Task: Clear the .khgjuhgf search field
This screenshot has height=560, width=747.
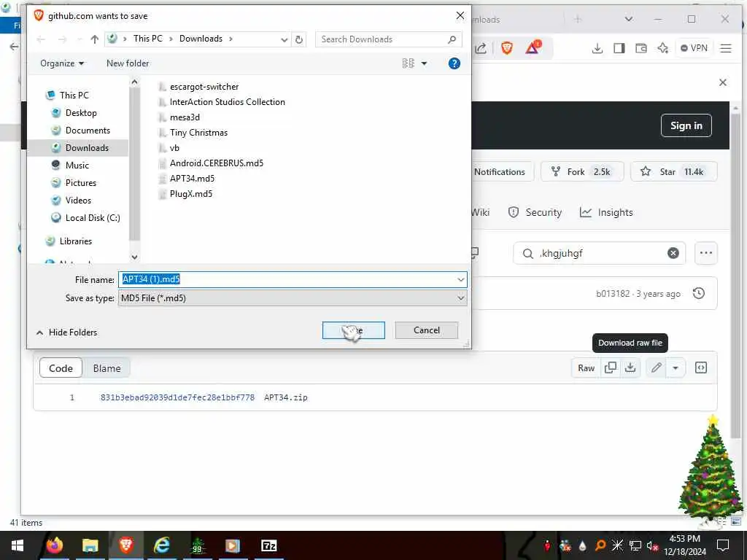Action: click(673, 253)
